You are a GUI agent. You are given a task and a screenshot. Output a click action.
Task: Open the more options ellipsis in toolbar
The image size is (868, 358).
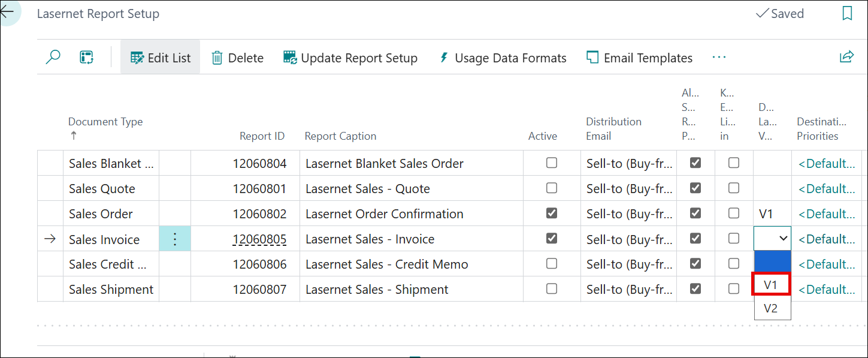[x=719, y=58]
